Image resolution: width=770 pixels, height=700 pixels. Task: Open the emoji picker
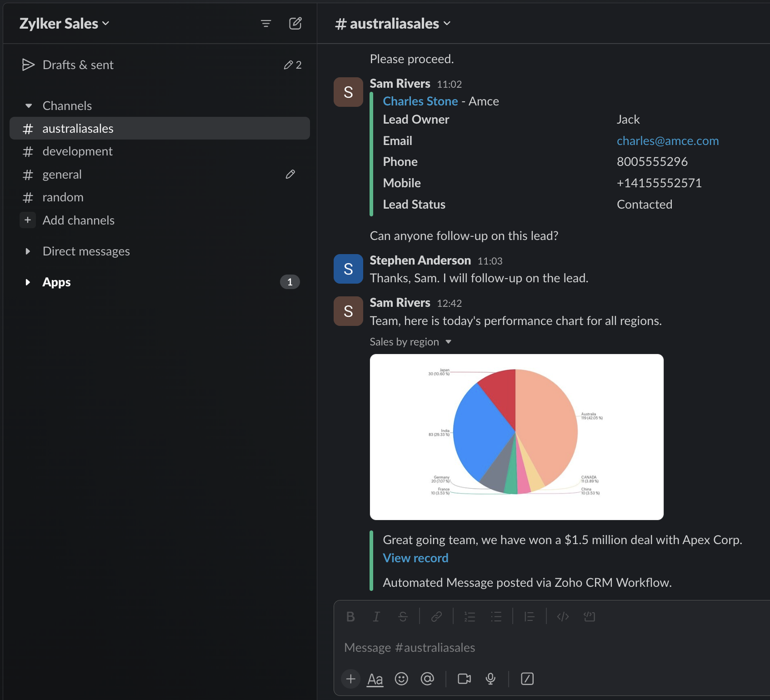coord(401,679)
